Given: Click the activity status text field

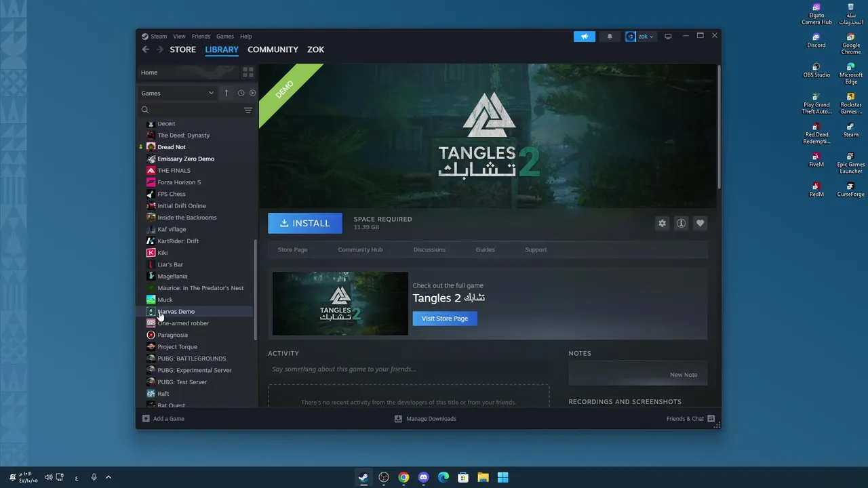Looking at the screenshot, I should pyautogui.click(x=408, y=369).
